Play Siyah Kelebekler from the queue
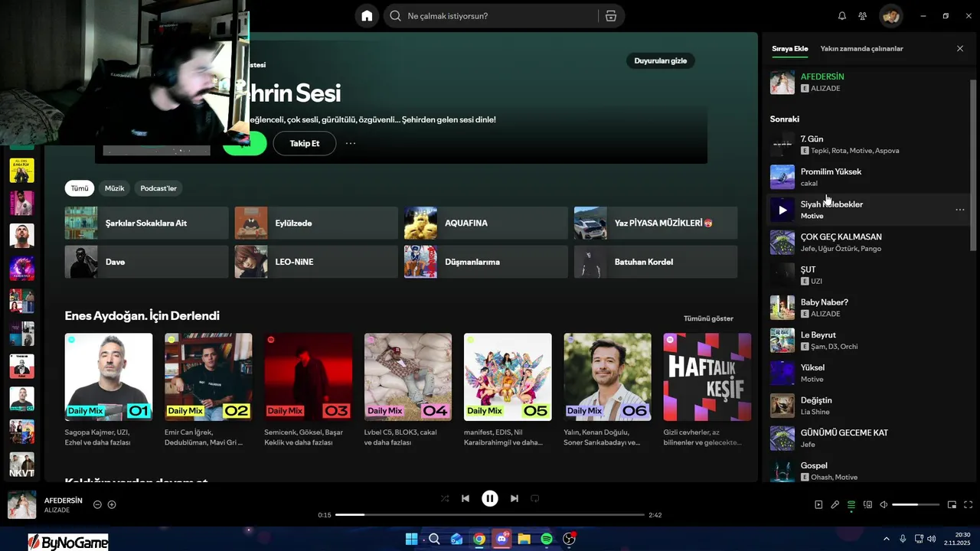Image resolution: width=980 pixels, height=551 pixels. coord(782,210)
